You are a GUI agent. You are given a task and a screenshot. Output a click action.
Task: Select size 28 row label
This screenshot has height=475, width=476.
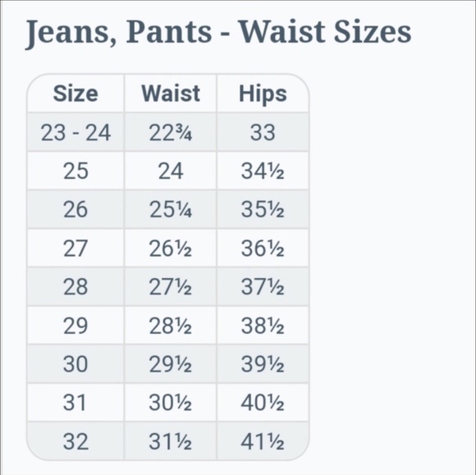(x=76, y=286)
